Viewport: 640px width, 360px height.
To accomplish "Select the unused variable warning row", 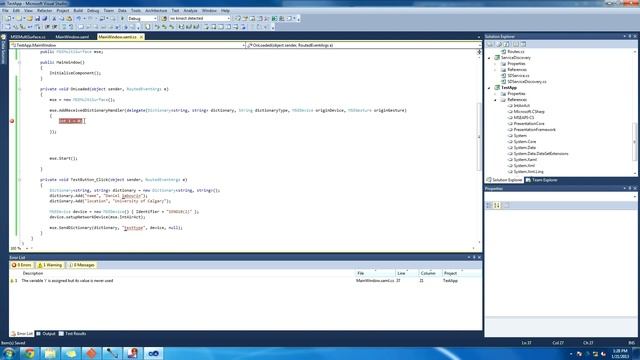I will (x=245, y=281).
